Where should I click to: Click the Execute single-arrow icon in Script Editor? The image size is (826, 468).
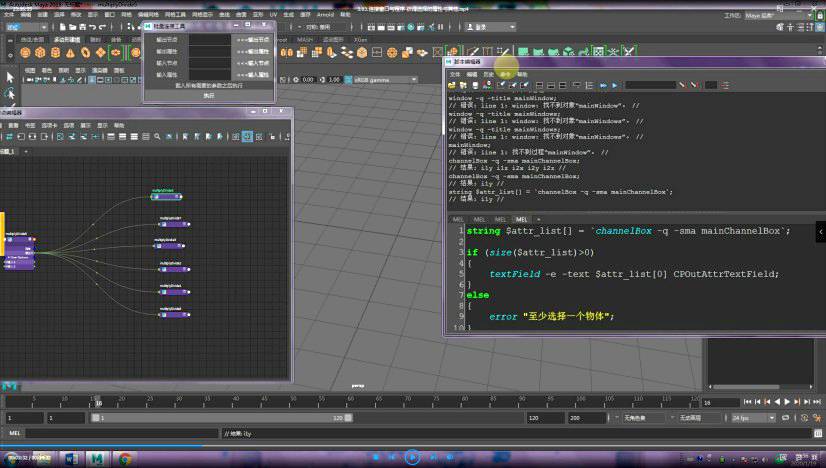(x=614, y=85)
